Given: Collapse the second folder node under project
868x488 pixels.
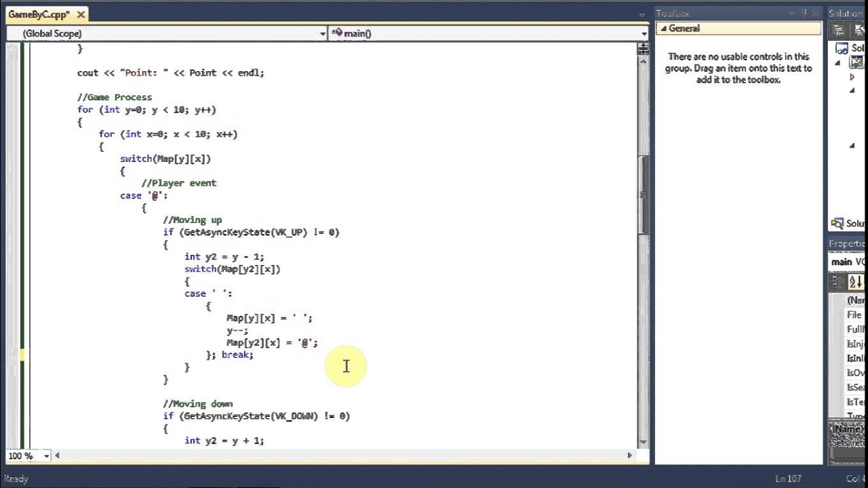Looking at the screenshot, I should coord(852,90).
